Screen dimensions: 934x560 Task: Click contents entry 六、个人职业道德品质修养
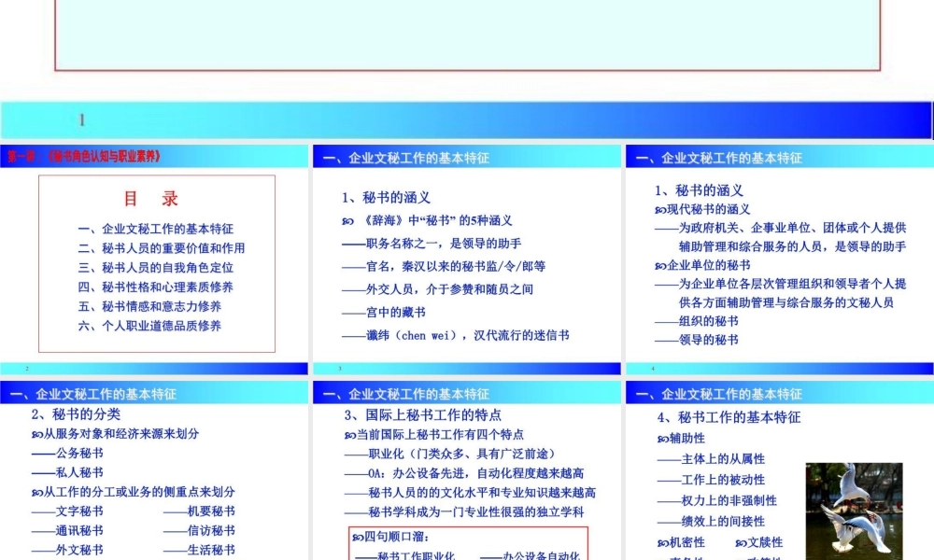149,326
